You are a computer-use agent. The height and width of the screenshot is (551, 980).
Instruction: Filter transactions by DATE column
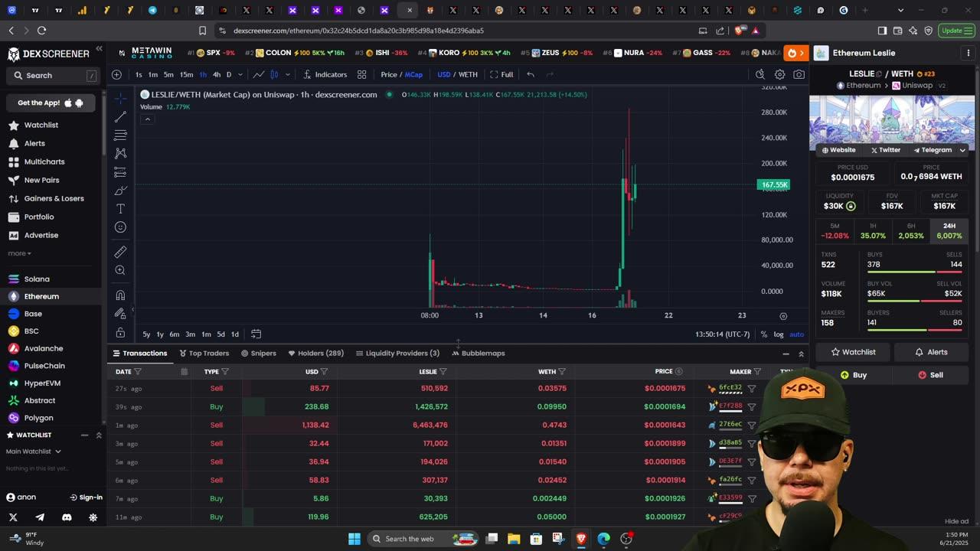coord(138,372)
